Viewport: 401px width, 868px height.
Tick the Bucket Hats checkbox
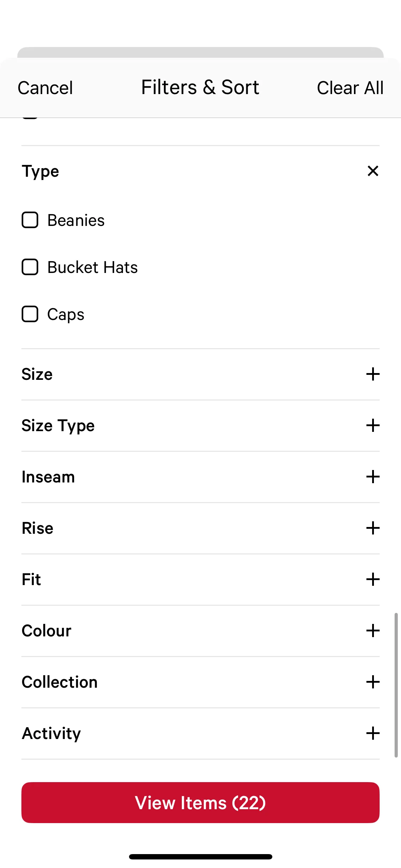(30, 267)
